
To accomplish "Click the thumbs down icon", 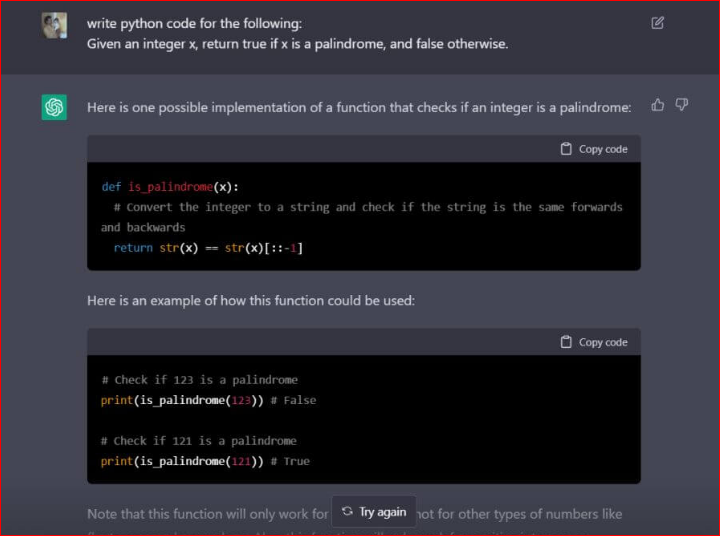I will [681, 105].
